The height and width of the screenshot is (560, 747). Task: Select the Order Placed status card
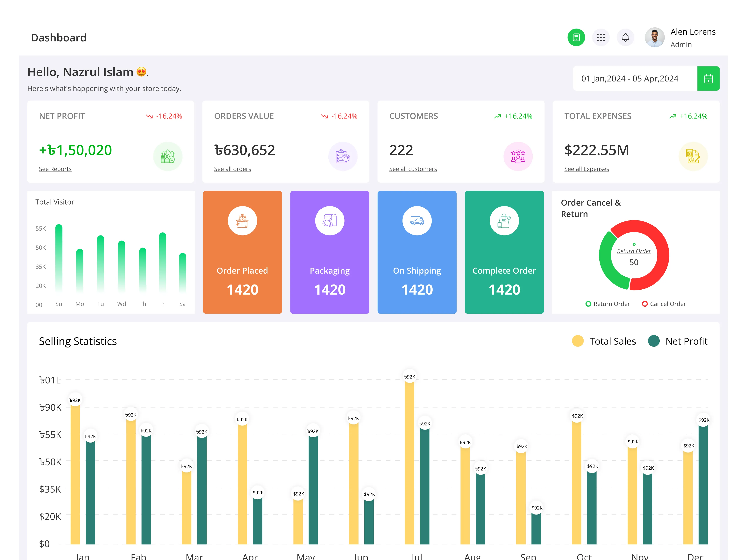[242, 252]
